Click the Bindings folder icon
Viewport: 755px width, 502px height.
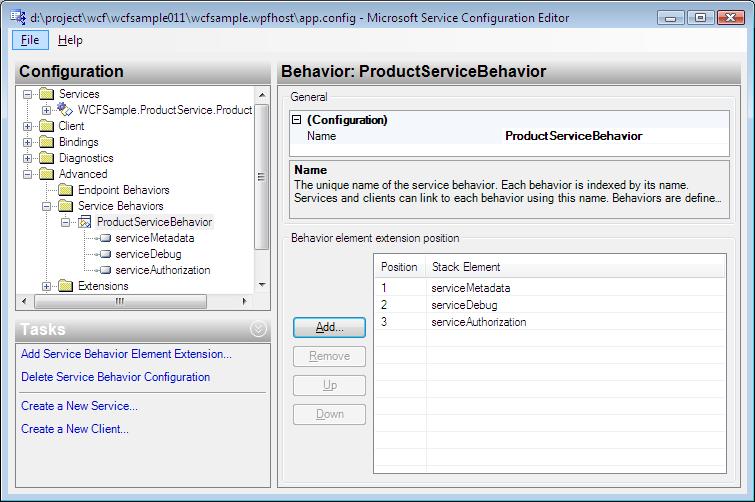47,142
